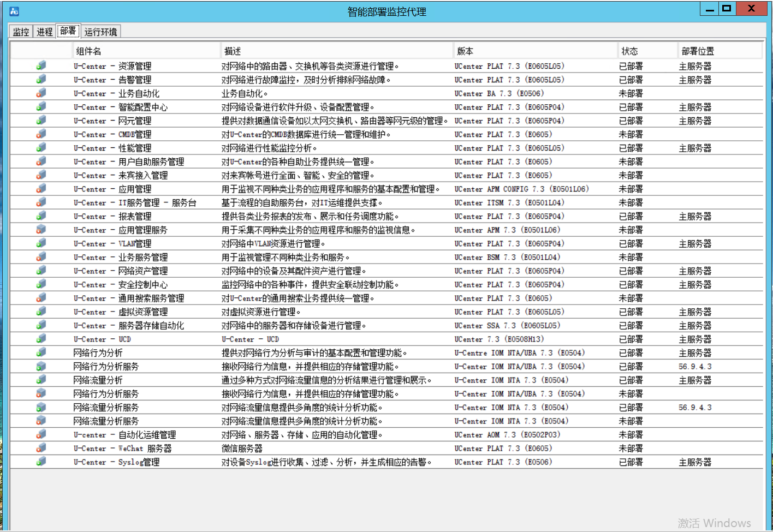Select 未部署 status in 业务服务管理 row
The height and width of the screenshot is (532, 773).
point(631,257)
